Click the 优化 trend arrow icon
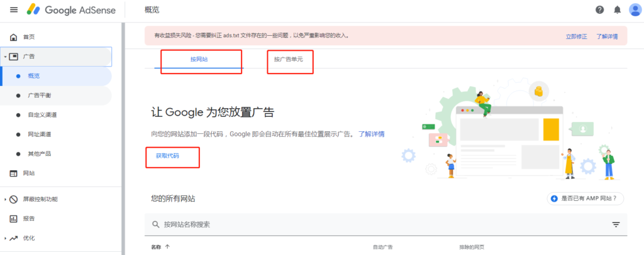Screen dimensions: 644x255 (x=14, y=238)
